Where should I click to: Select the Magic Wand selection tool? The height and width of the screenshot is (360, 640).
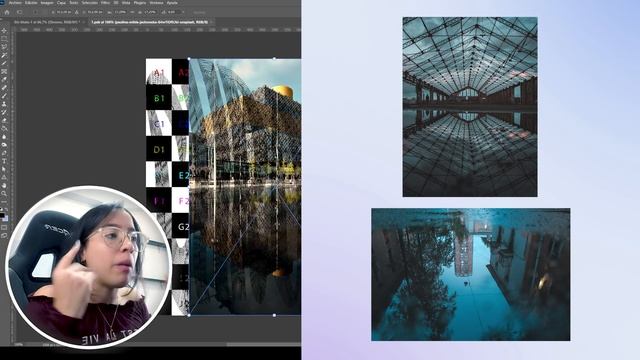4,55
